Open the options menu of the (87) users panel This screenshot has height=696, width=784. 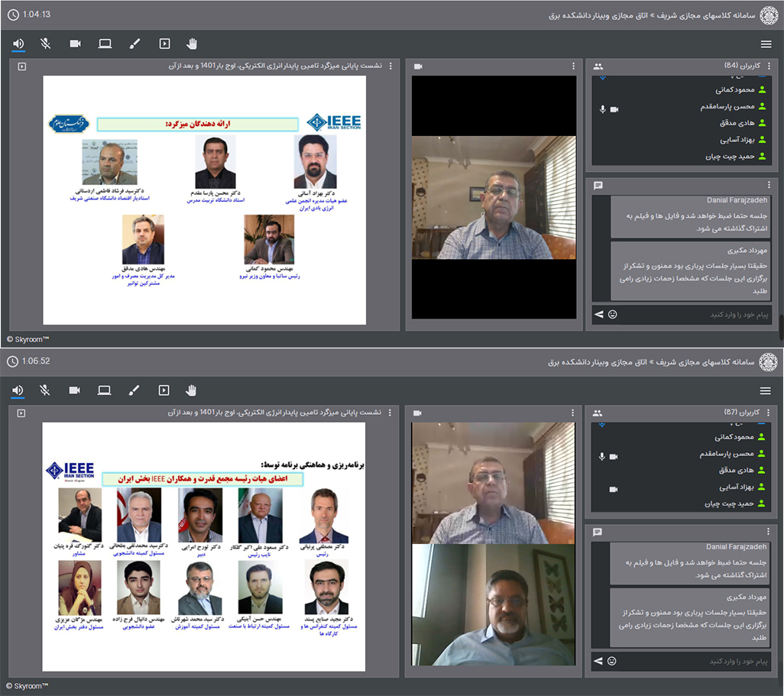point(769,413)
